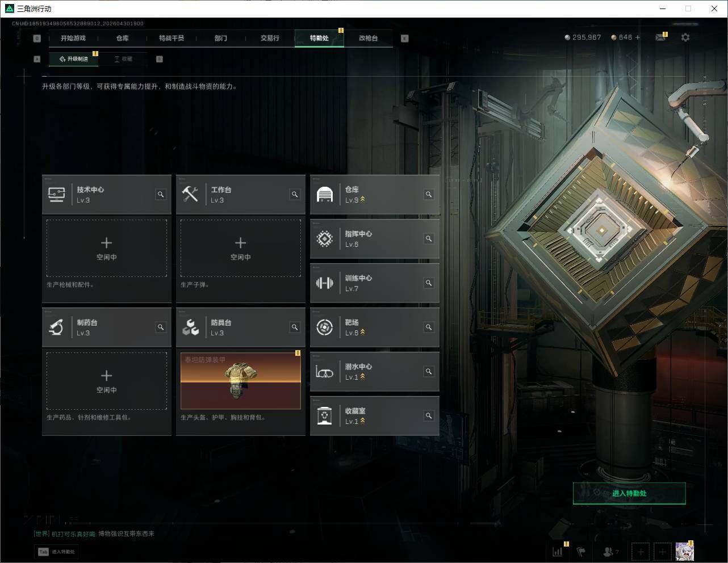Click the 指挥中心 chip icon
This screenshot has width=728, height=563.
[324, 239]
